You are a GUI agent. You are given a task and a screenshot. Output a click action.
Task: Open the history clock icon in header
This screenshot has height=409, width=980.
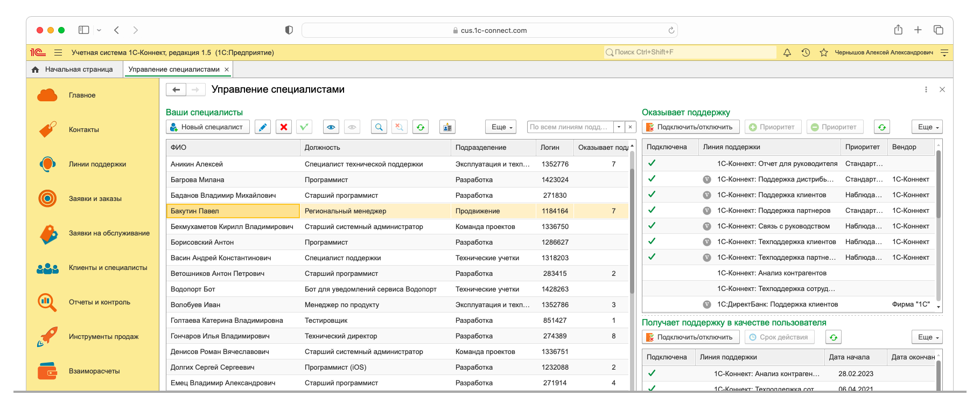click(806, 52)
